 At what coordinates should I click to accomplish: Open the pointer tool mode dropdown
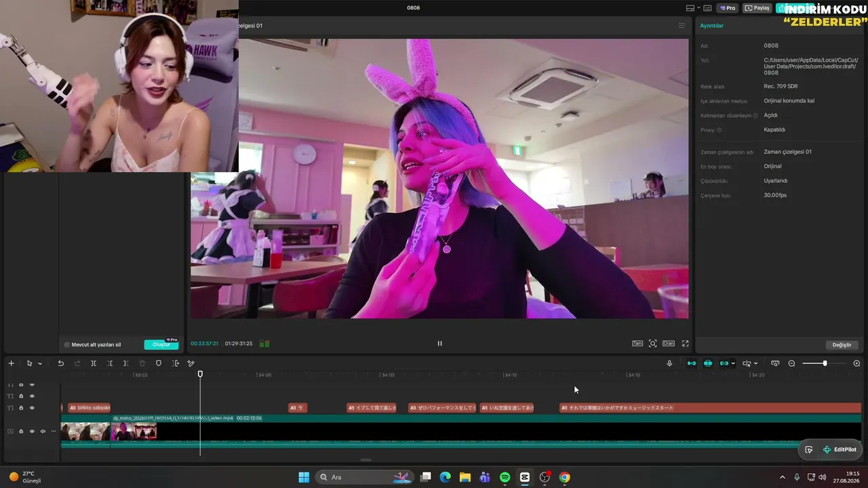point(40,364)
